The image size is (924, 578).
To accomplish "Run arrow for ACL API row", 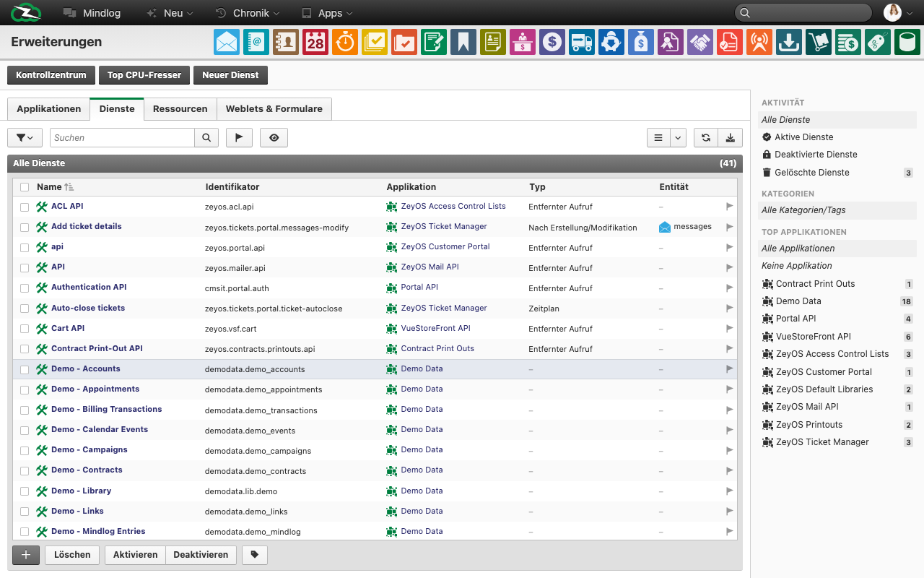I will tap(729, 207).
